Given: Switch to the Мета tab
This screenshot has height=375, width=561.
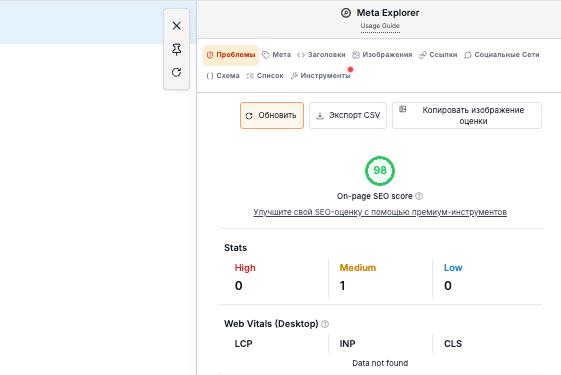Looking at the screenshot, I should 277,55.
